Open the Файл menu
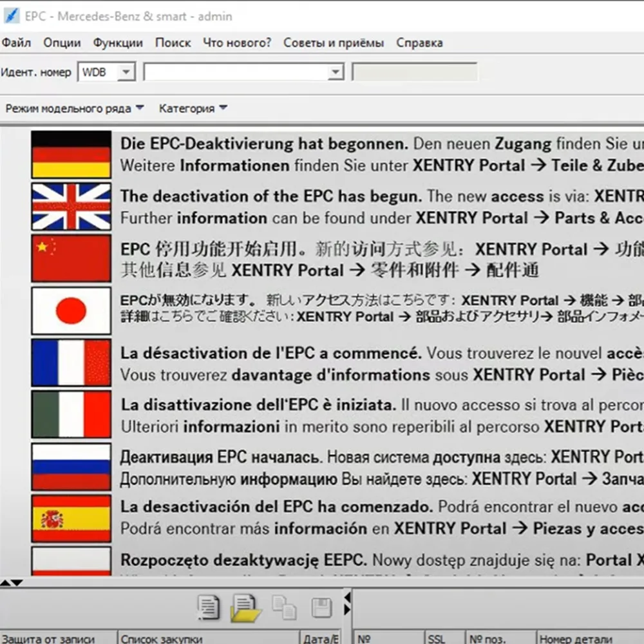644x644 pixels. click(x=16, y=43)
